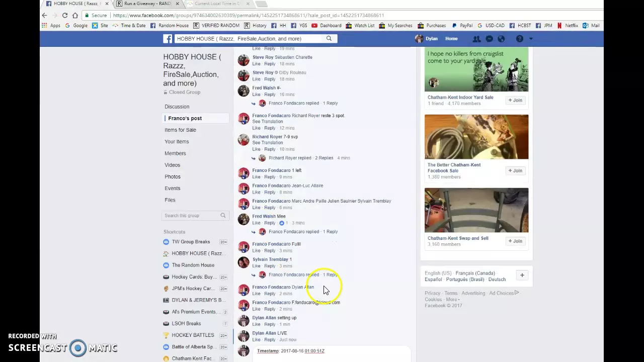Click Home in Facebook header
Viewport: 644px width, 362px height.
click(x=451, y=39)
